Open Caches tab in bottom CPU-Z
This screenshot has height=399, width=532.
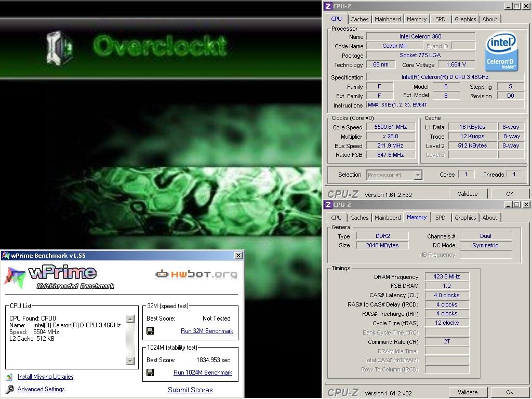360,218
